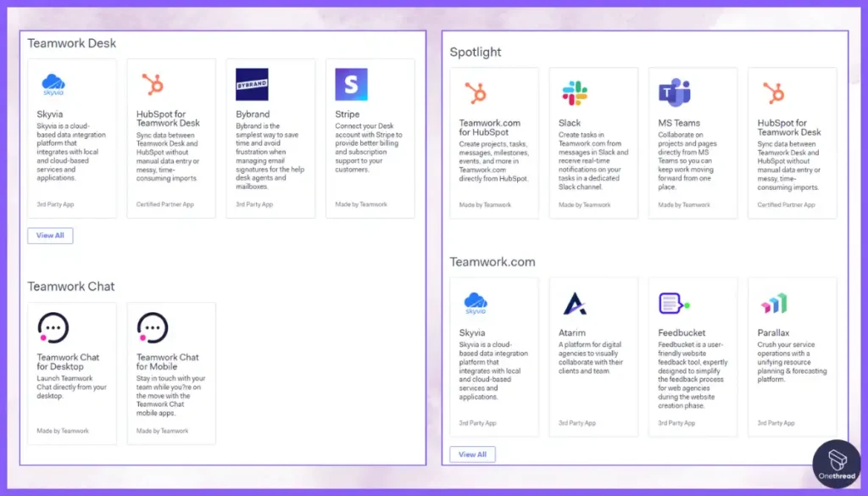Open the Teamwork Chat for Mobile title
This screenshot has width=868, height=496.
click(167, 361)
